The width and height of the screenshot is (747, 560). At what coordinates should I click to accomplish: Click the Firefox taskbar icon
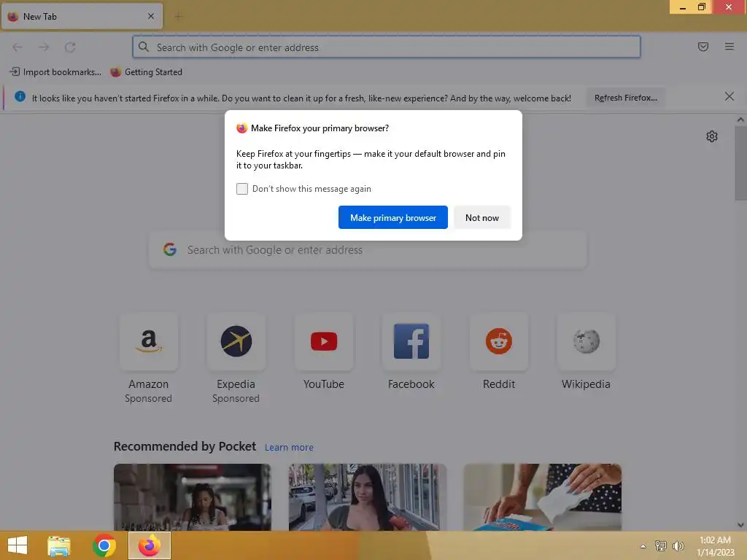pyautogui.click(x=149, y=545)
